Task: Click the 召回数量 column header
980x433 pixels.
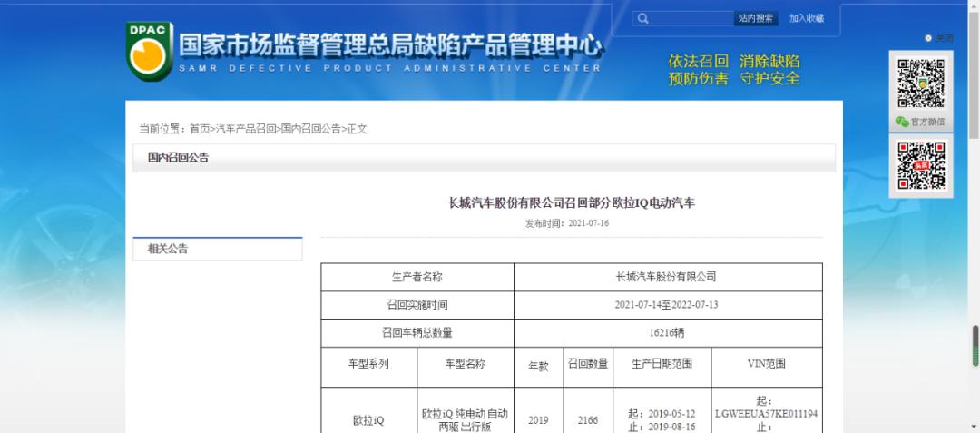Action: coord(588,368)
